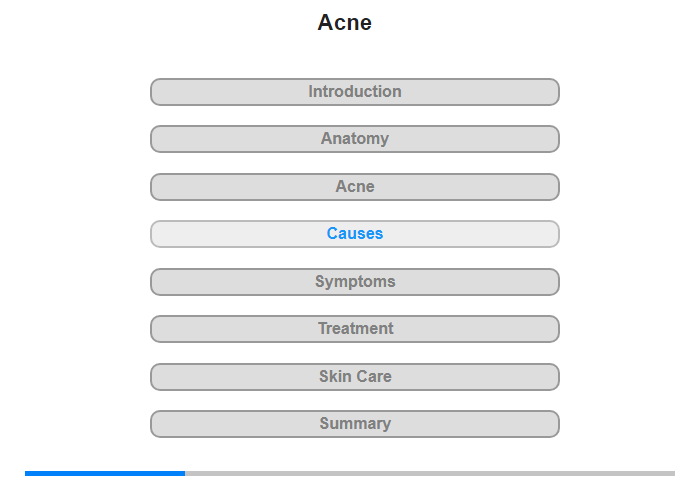Open the Introduction section
700x480 pixels.
click(x=354, y=92)
